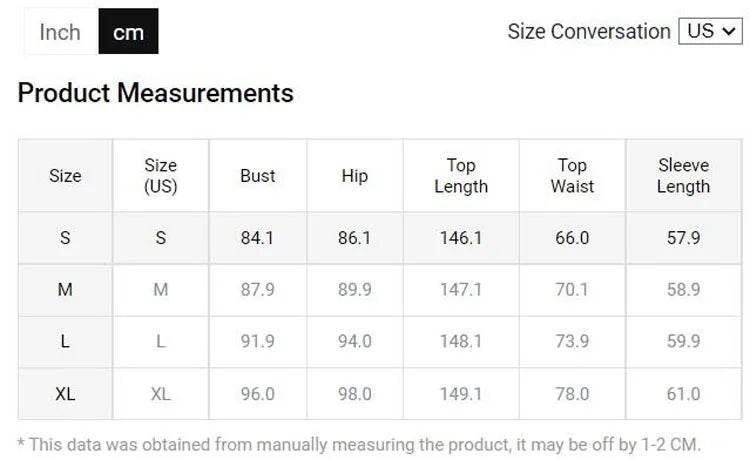Switch measurement units to Inch

pyautogui.click(x=60, y=32)
